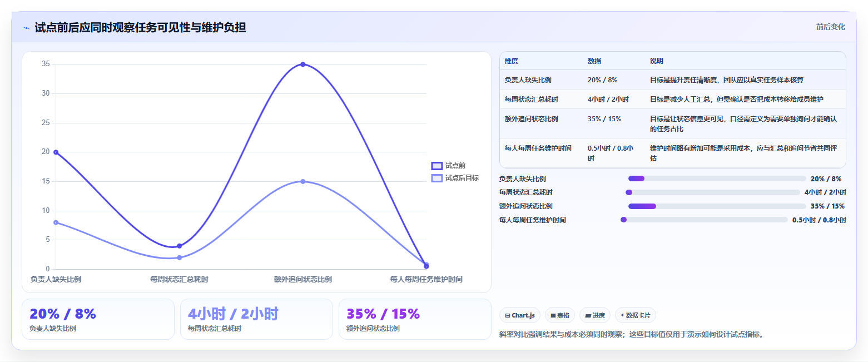Click the Chart.js chip
Screen dimensions: 868x362
[x=519, y=315]
